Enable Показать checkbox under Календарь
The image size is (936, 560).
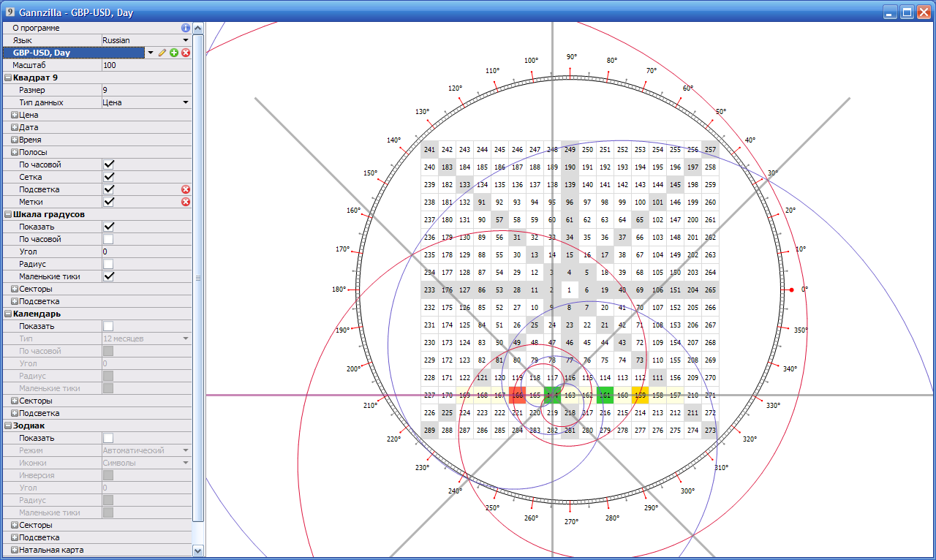(x=109, y=326)
